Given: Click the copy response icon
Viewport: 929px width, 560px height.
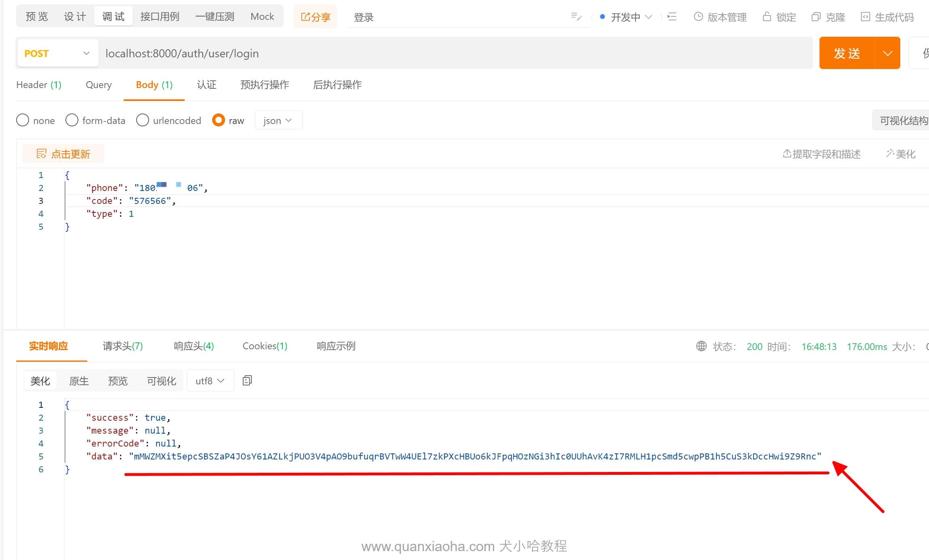Looking at the screenshot, I should pos(247,380).
